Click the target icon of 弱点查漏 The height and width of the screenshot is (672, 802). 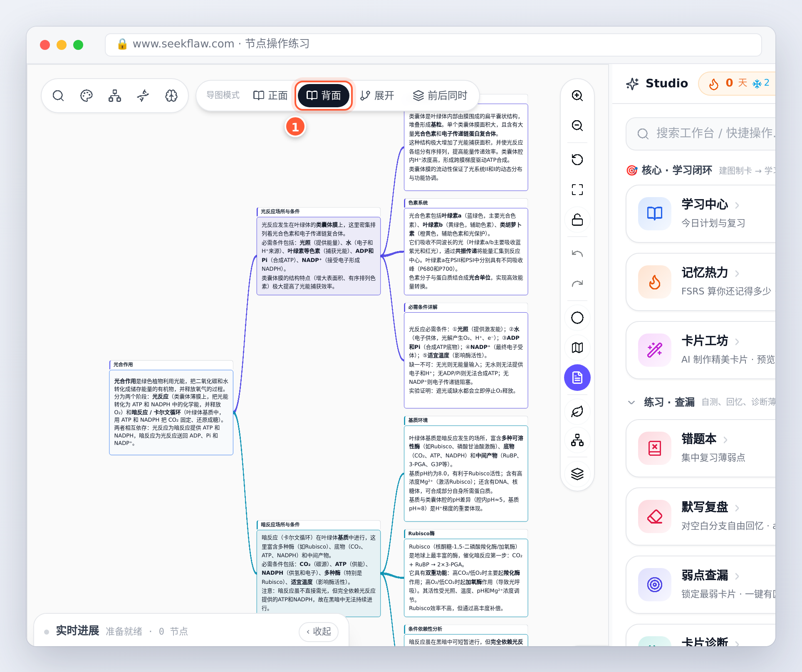click(x=655, y=585)
